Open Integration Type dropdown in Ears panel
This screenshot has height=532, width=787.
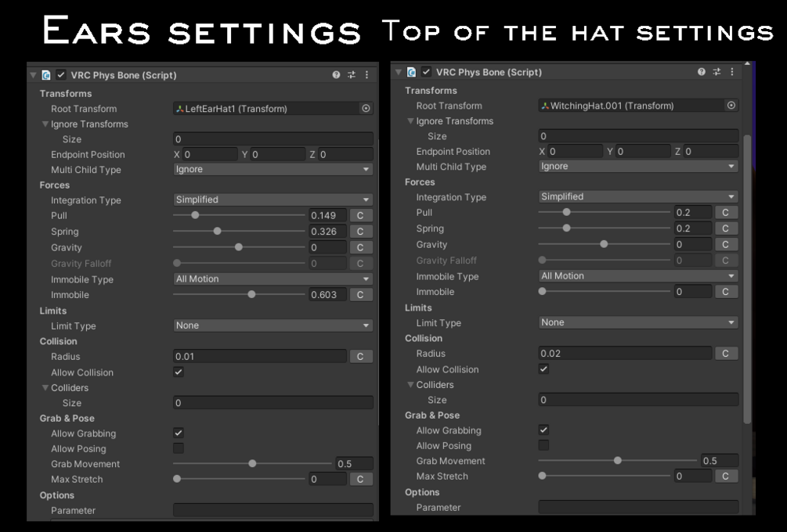coord(273,199)
